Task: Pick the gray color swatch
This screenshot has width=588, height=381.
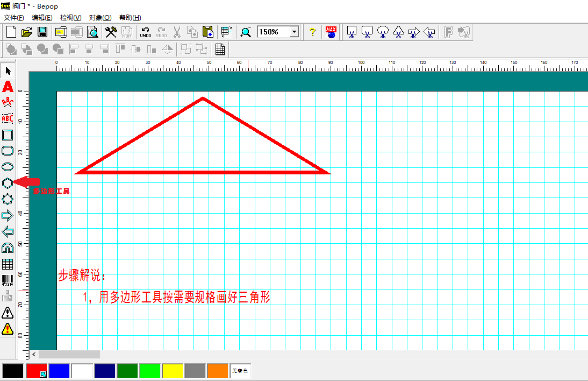Action: pyautogui.click(x=195, y=371)
